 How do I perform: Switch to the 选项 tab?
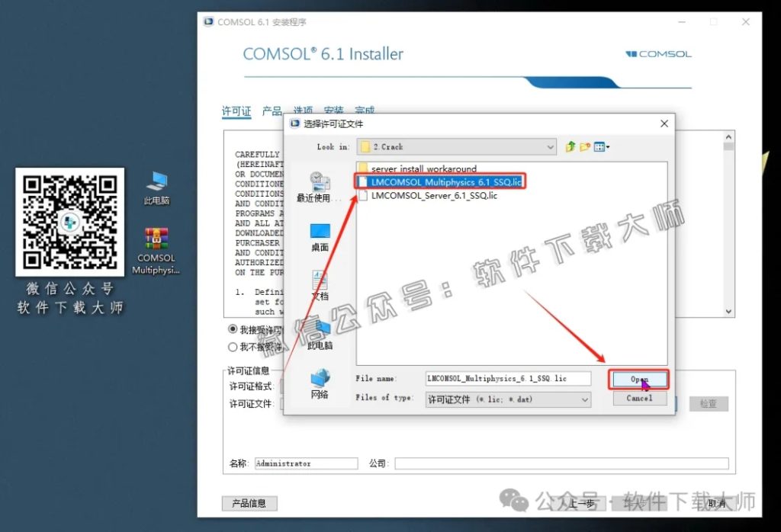point(302,111)
